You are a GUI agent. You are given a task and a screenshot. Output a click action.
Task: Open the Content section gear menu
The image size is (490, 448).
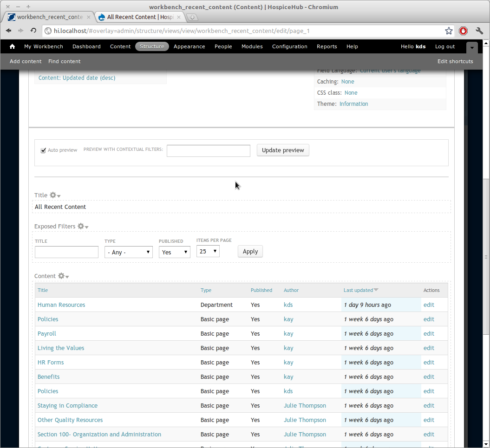(64, 276)
